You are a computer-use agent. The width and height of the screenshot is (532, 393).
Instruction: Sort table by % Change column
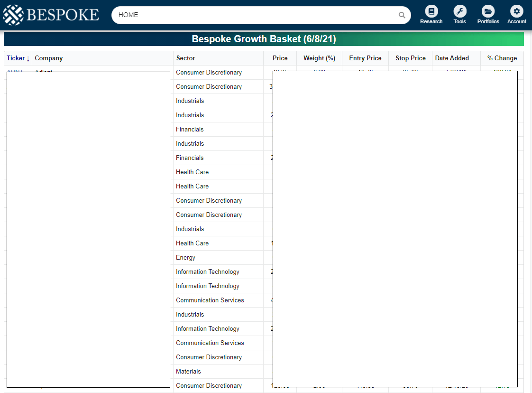502,58
